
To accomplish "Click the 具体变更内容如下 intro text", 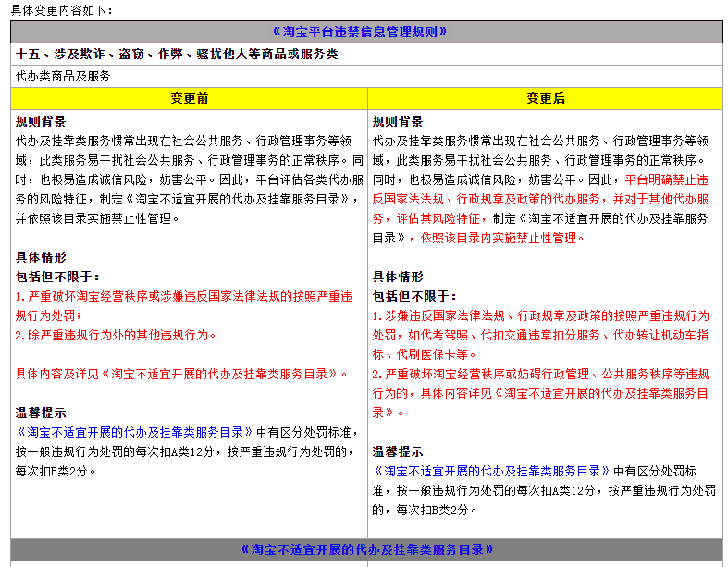I will click(x=62, y=10).
